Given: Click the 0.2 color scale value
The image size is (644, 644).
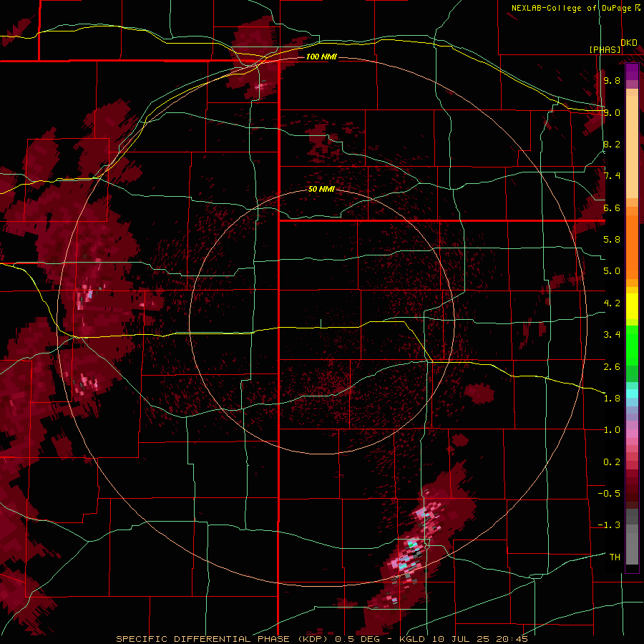Looking at the screenshot, I should click(612, 462).
